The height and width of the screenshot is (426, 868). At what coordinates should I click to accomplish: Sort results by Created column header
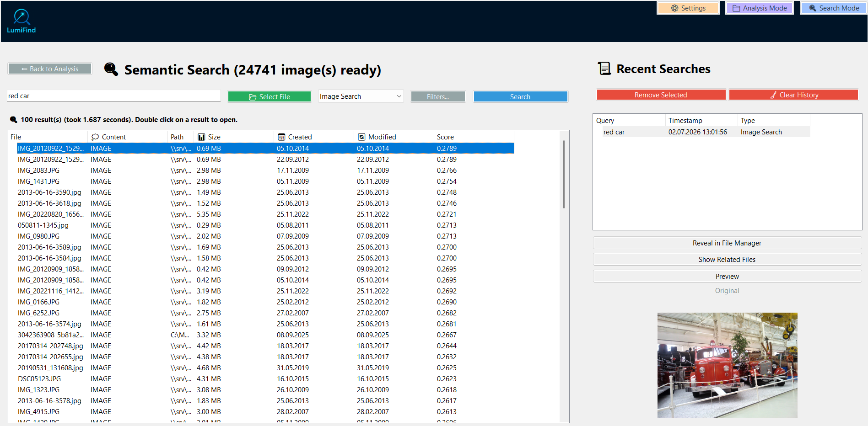point(314,137)
